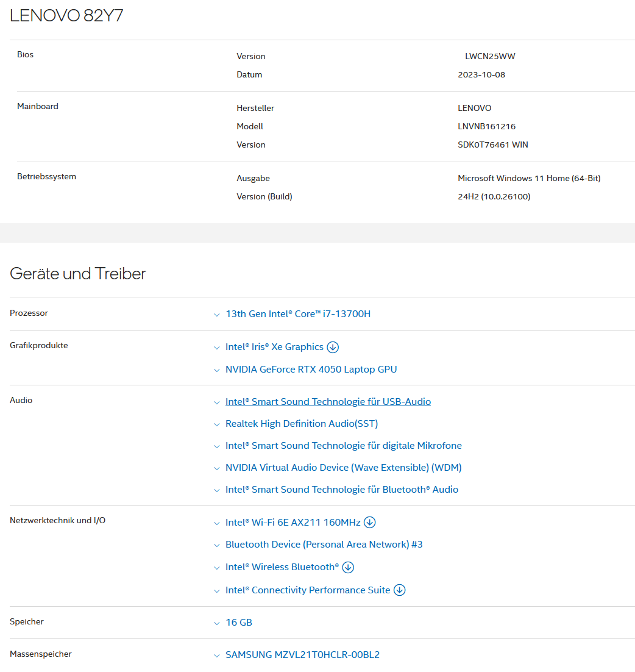Viewport: 635px width, 672px height.
Task: Expand Intel Iris Xe Graphics details chevron
Action: point(217,348)
